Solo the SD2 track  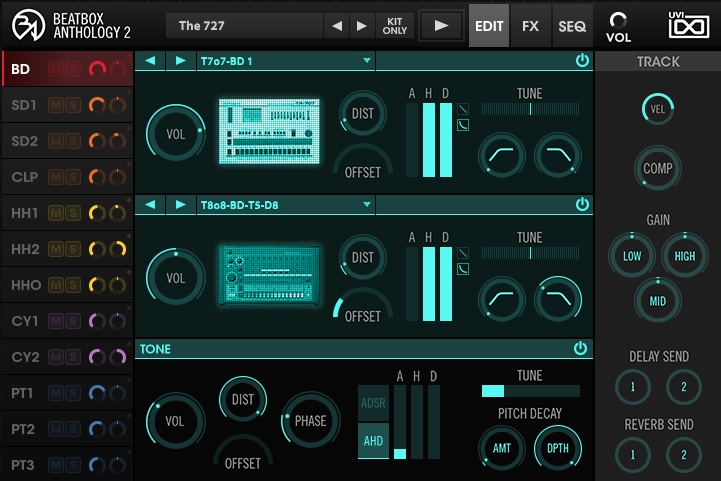tap(73, 141)
